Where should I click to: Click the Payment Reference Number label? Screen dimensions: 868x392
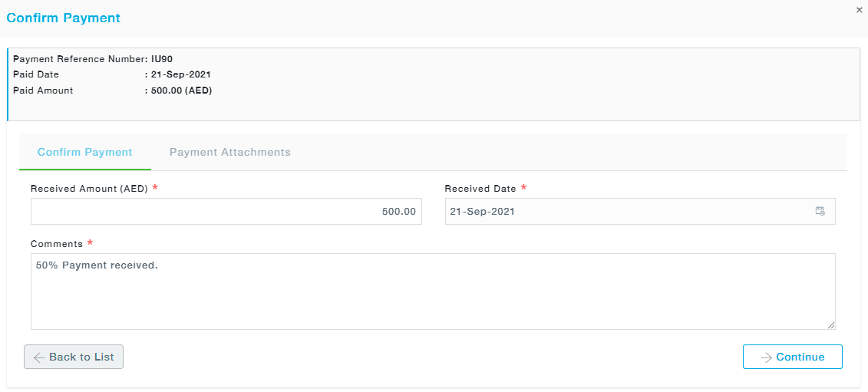[80, 59]
